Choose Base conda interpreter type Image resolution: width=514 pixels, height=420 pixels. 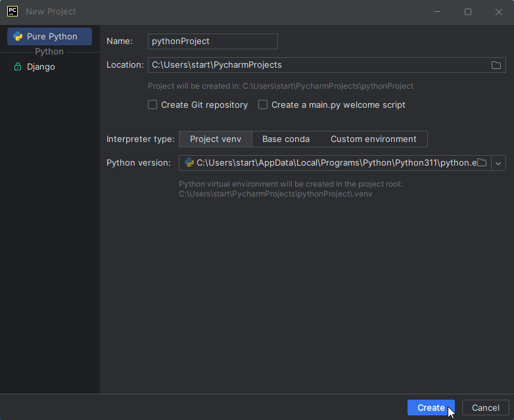[x=286, y=139]
